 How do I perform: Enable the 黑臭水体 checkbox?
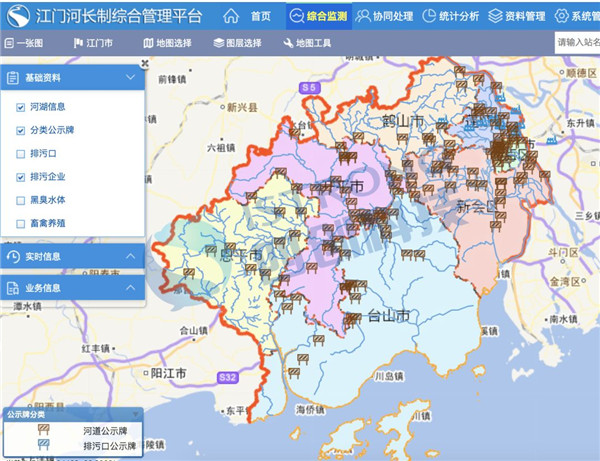tap(21, 200)
